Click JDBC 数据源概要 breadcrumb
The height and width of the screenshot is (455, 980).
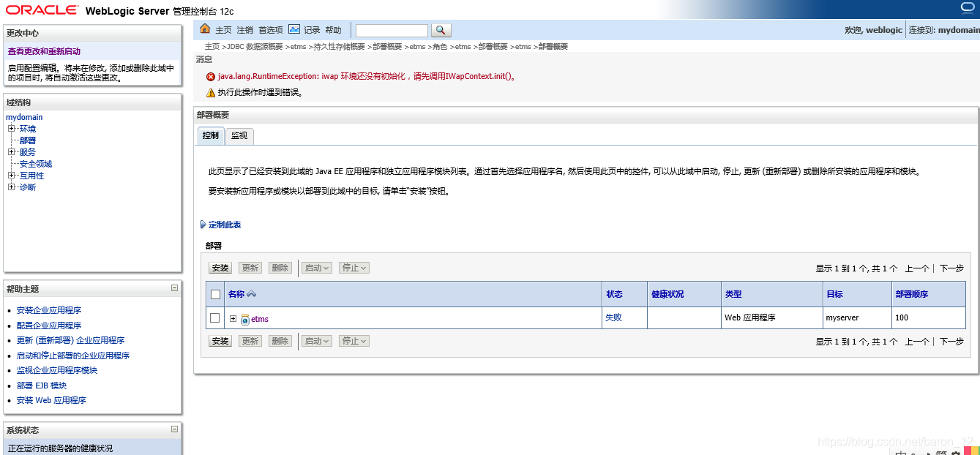[x=255, y=47]
